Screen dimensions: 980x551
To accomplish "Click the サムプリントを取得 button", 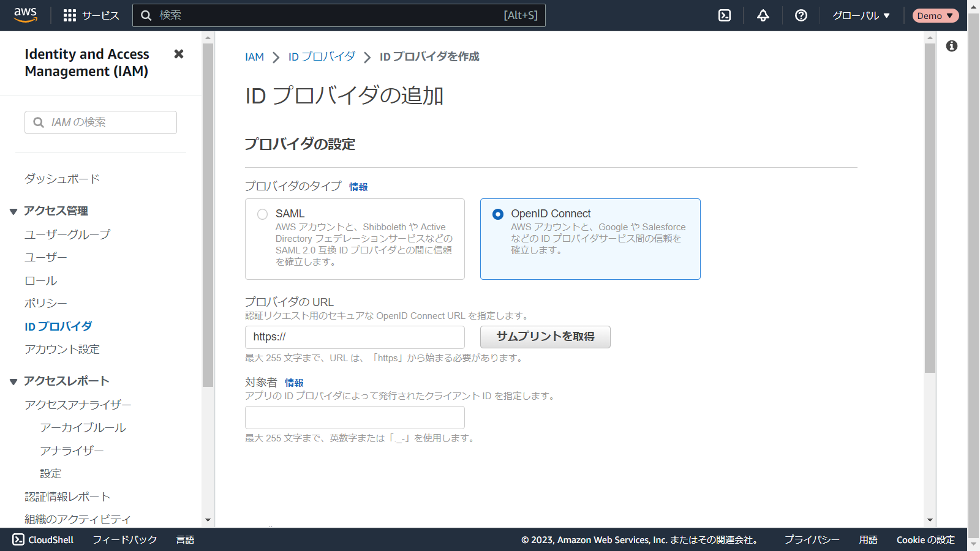I will click(545, 337).
